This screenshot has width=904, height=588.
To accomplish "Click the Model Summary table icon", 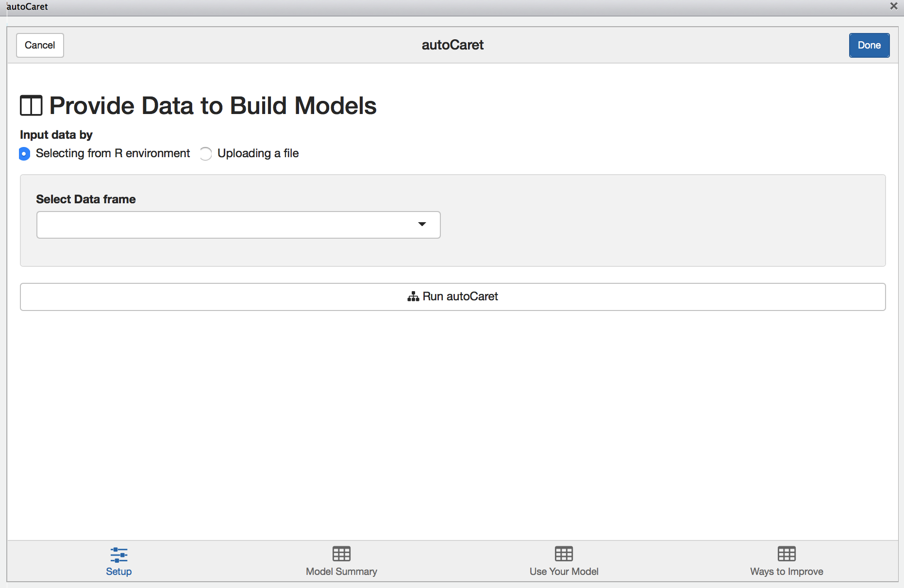I will 341,554.
